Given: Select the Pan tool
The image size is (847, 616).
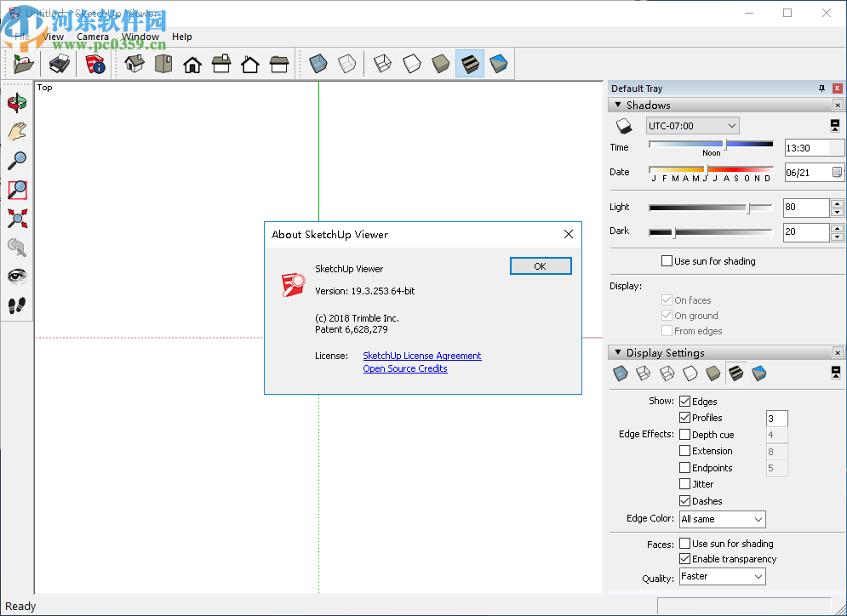Looking at the screenshot, I should pos(17,132).
